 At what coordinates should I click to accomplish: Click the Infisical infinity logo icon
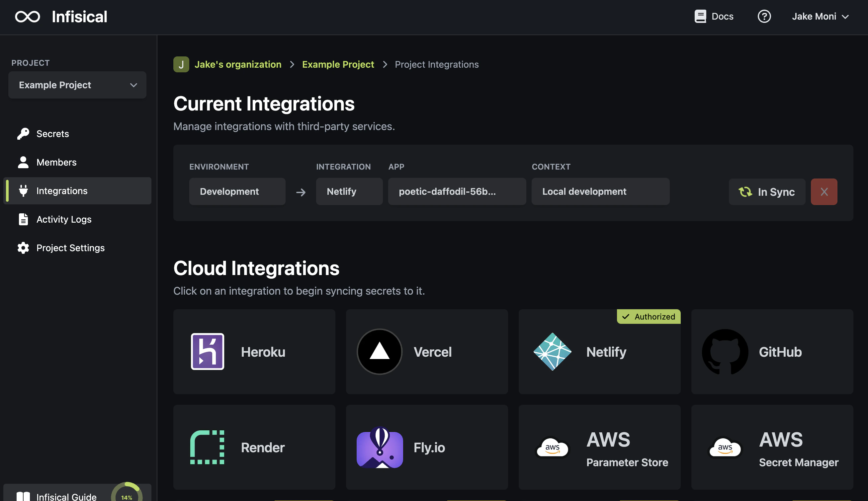click(x=28, y=17)
